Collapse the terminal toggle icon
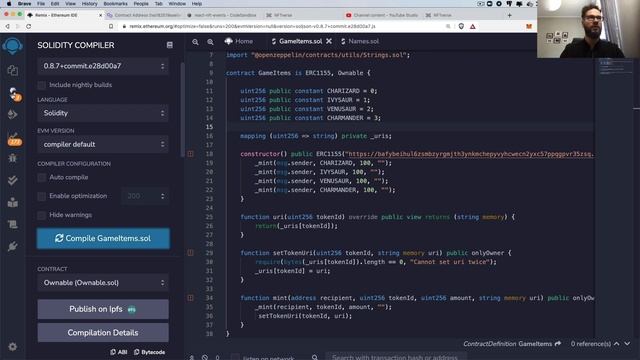Image resolution: width=640 pixels, height=360 pixels. tap(192, 357)
